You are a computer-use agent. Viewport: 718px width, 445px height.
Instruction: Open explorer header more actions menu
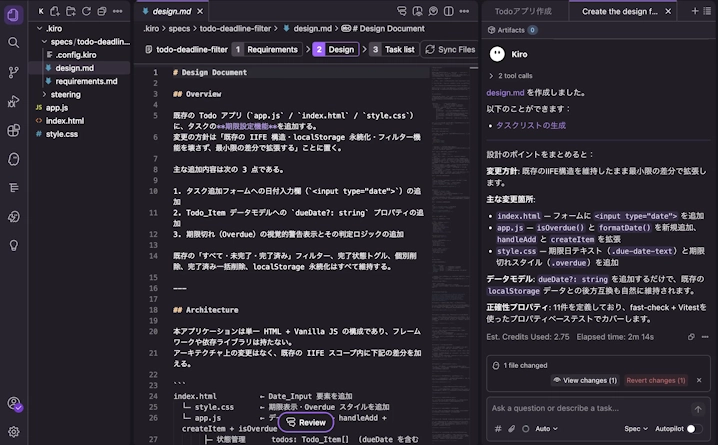(118, 11)
